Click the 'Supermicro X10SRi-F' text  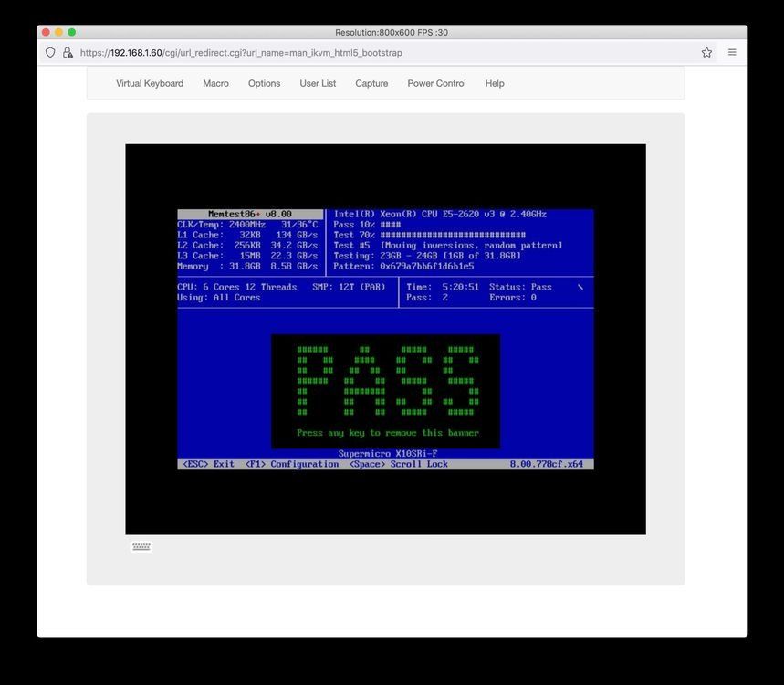click(388, 454)
